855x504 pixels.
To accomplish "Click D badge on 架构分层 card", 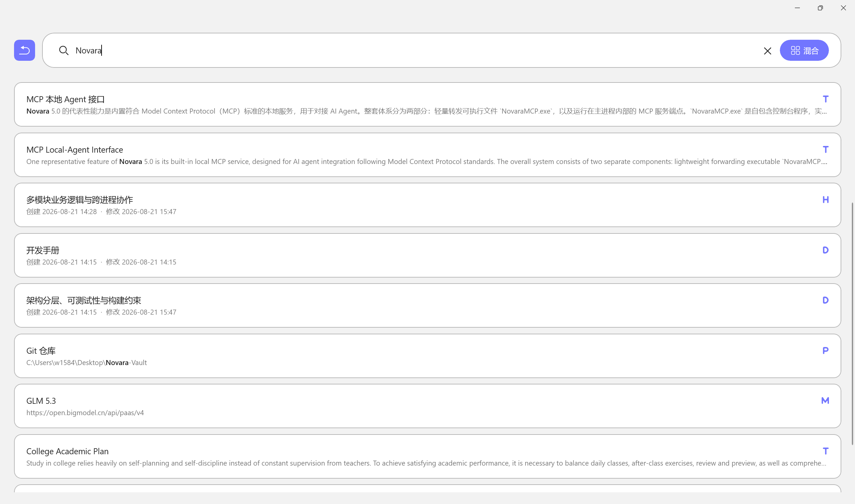I will (x=826, y=300).
